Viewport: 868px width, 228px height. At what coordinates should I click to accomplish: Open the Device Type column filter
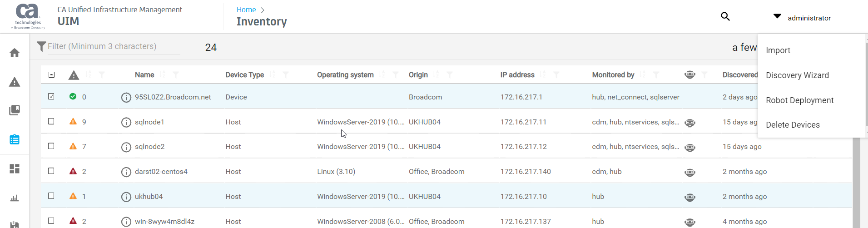click(x=286, y=75)
